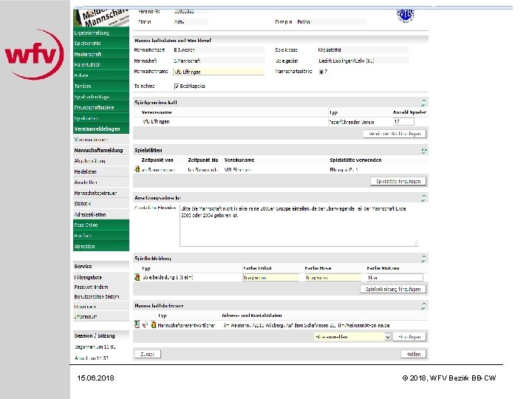Open Spielberichte in the sidebar
The width and height of the screenshot is (532, 399).
point(101,43)
